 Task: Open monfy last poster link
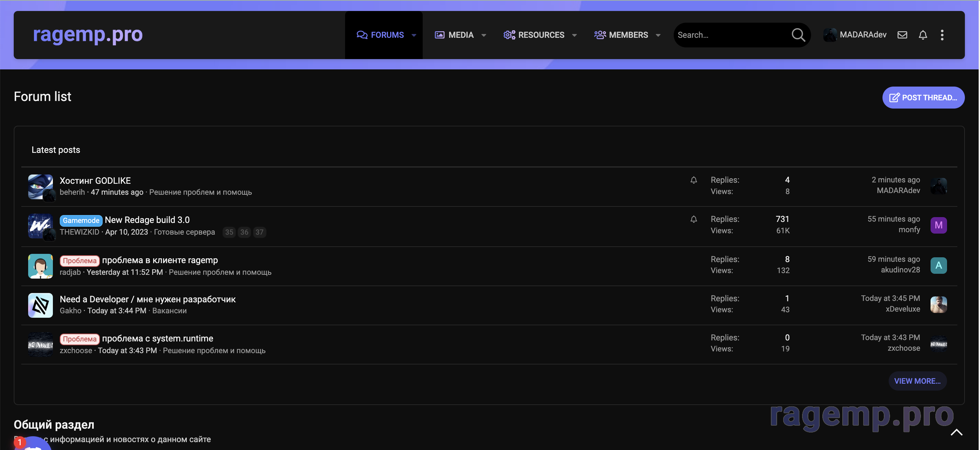click(x=909, y=229)
